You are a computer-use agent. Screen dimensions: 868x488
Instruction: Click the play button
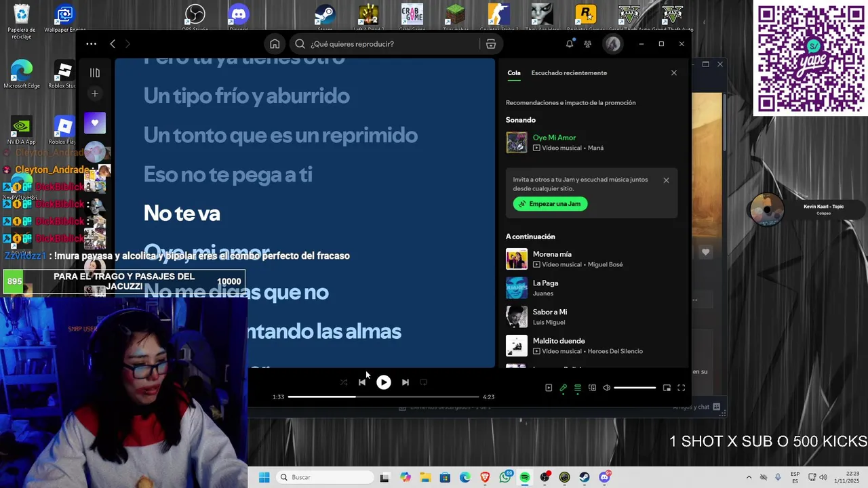[x=383, y=382]
